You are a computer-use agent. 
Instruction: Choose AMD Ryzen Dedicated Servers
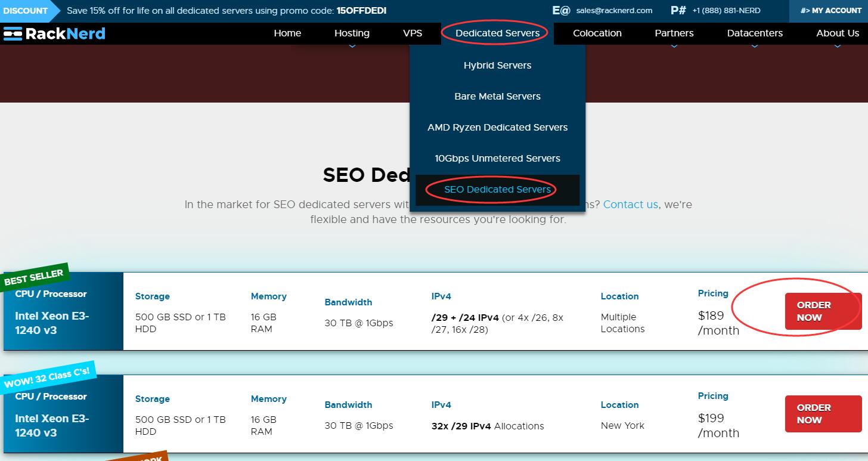[498, 128]
